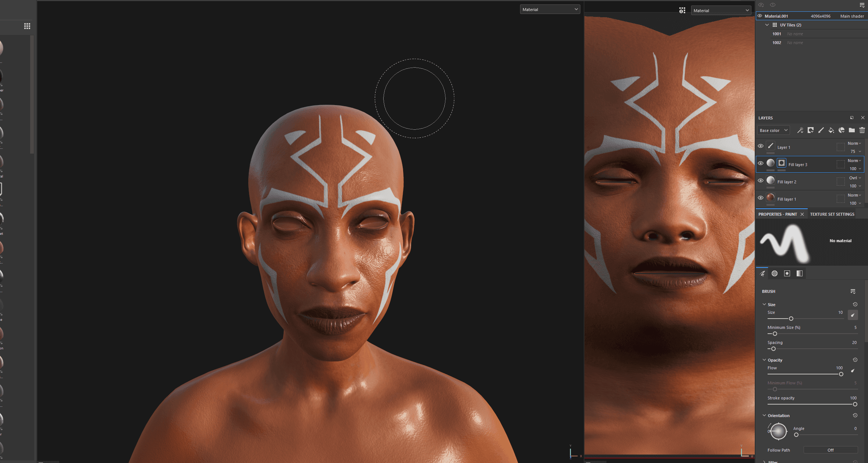The height and width of the screenshot is (463, 868).
Task: Open the 2D view Material display dropdown
Action: click(721, 11)
